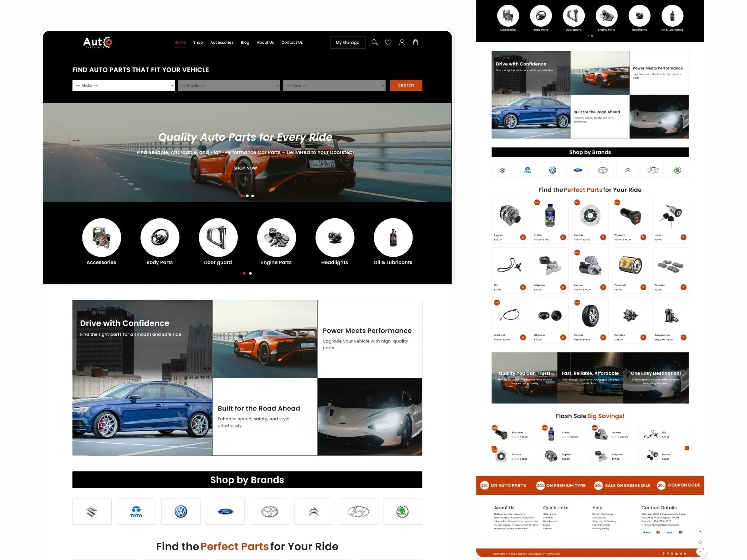Add the Sapien product via its cart icon
747x560 pixels.
(523, 237)
